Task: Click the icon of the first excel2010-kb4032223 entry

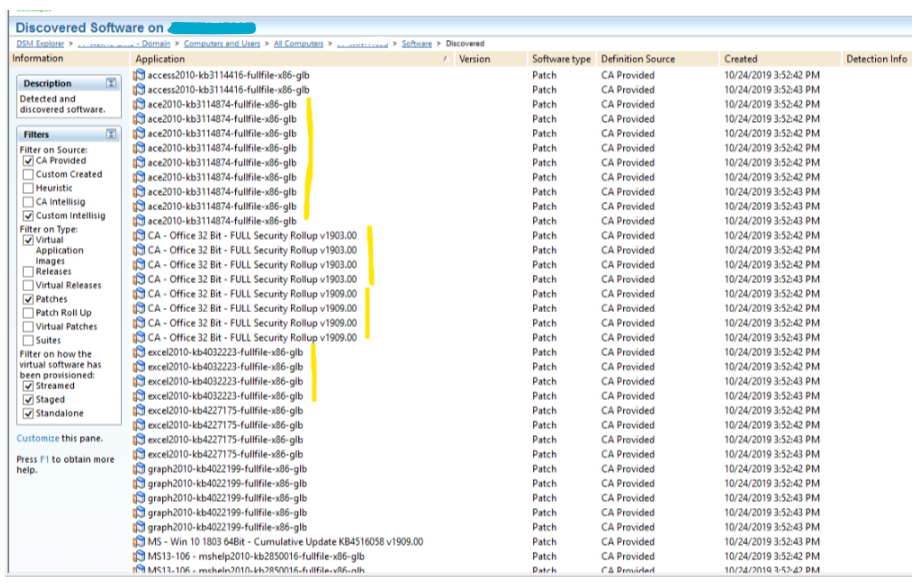Action: (x=140, y=352)
